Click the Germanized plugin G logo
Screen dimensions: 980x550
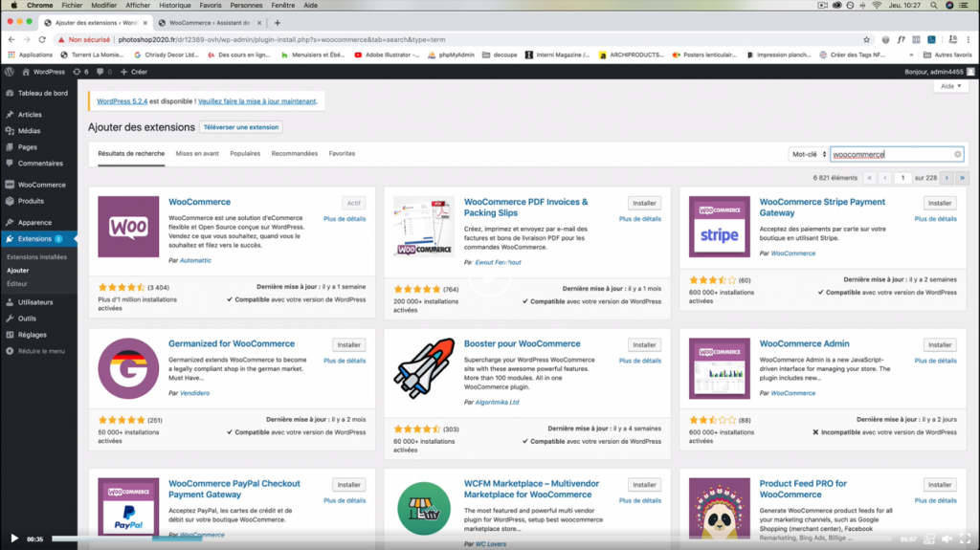pyautogui.click(x=128, y=368)
